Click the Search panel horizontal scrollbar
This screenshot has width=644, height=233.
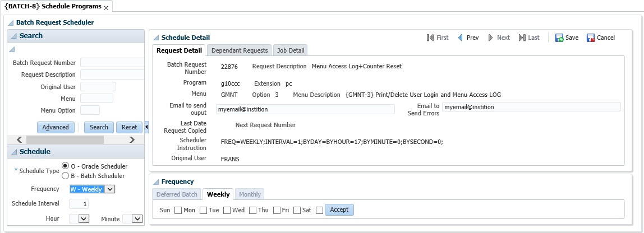pos(76,139)
